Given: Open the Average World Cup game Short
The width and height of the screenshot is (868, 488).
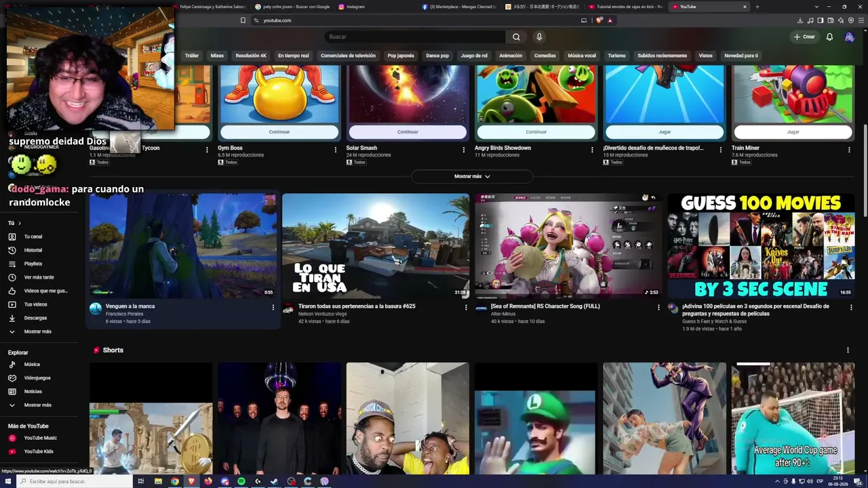Looking at the screenshot, I should [793, 418].
